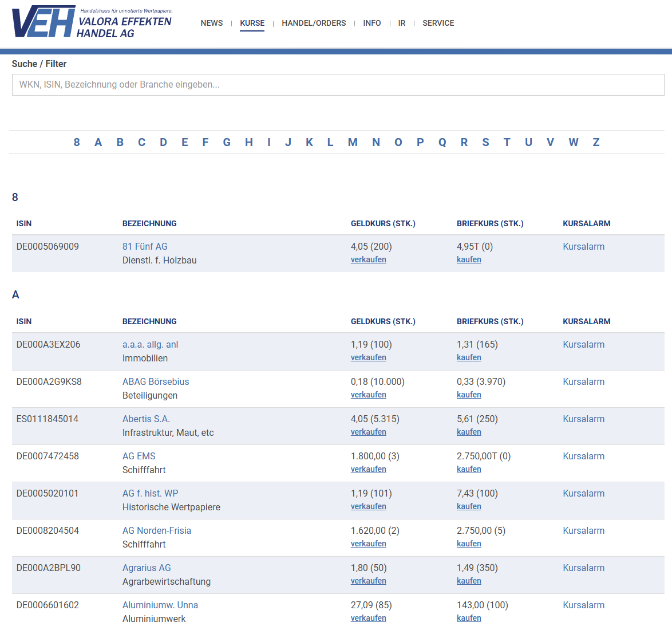
Task: Open the 81 Fünf AG detail page
Action: (x=145, y=246)
